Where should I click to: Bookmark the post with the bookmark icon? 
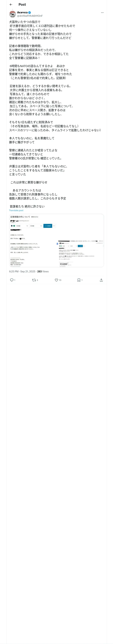(x=79, y=280)
